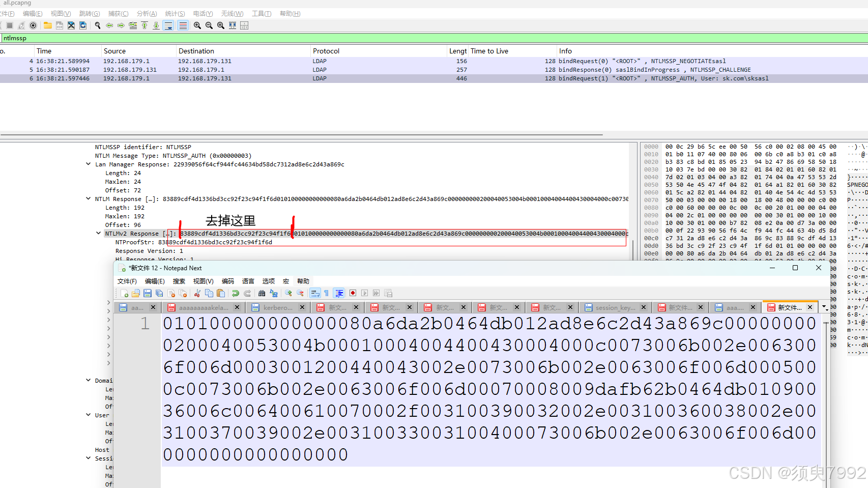Jump to the first packet icon
Viewport: 868px width, 488px height.
tap(144, 25)
